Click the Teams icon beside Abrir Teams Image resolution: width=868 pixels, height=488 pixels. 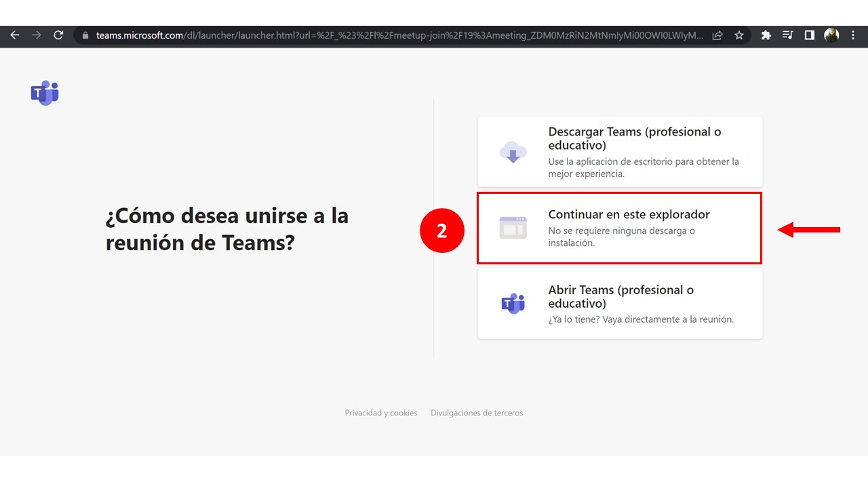pyautogui.click(x=513, y=304)
